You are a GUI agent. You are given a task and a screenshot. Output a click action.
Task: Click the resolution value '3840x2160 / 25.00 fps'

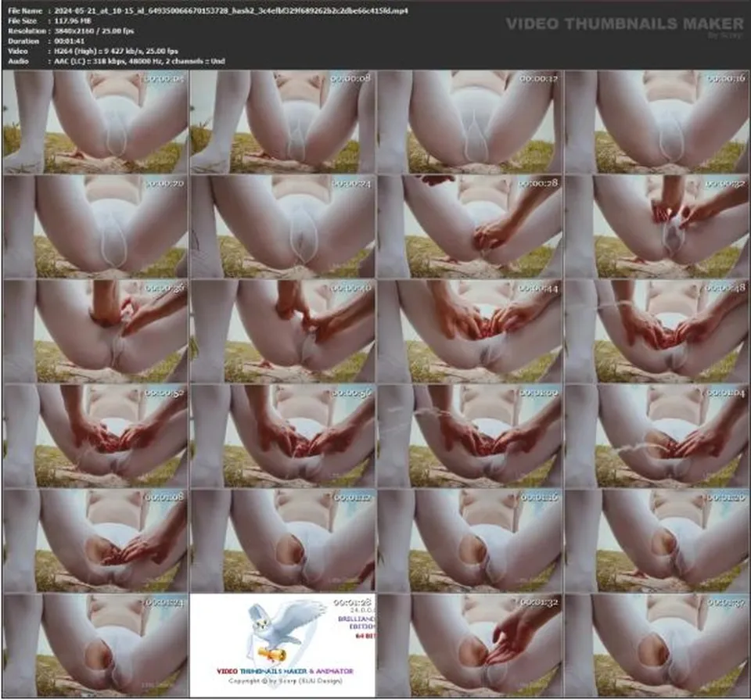pyautogui.click(x=94, y=31)
